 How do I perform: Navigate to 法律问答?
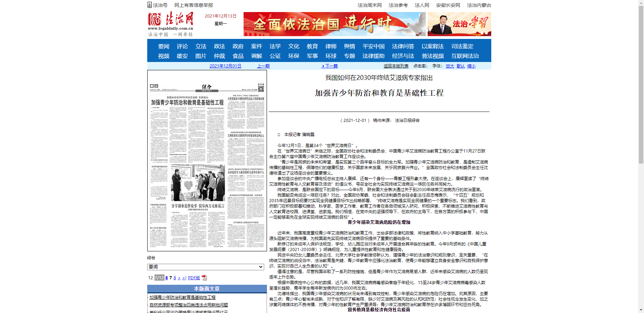pyautogui.click(x=403, y=46)
